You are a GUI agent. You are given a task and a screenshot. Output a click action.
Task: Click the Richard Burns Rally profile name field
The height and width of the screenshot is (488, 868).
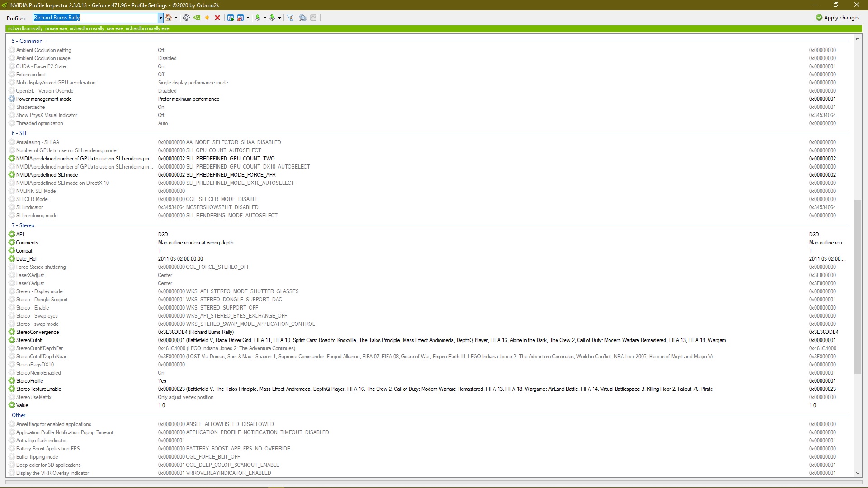[95, 18]
